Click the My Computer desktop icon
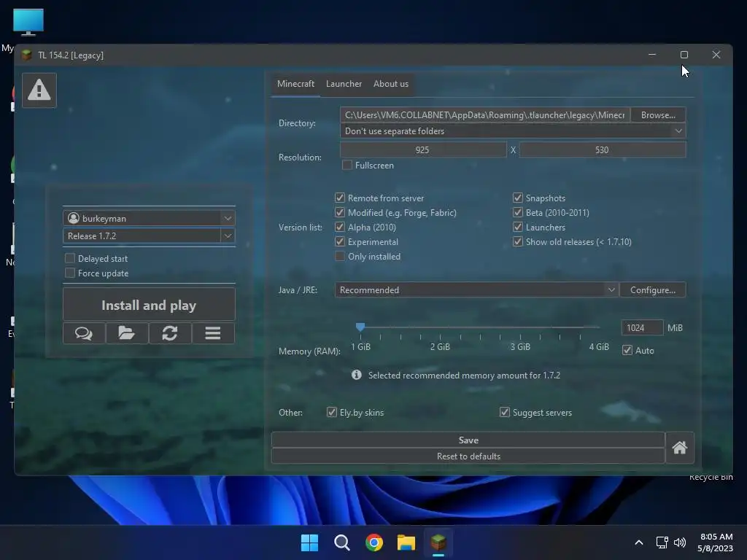This screenshot has height=560, width=747. 28,23
